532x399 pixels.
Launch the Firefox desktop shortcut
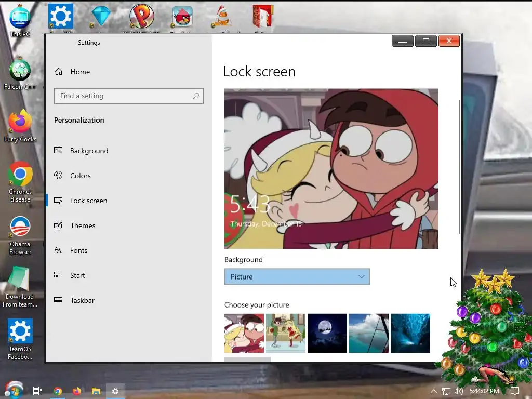(20, 126)
